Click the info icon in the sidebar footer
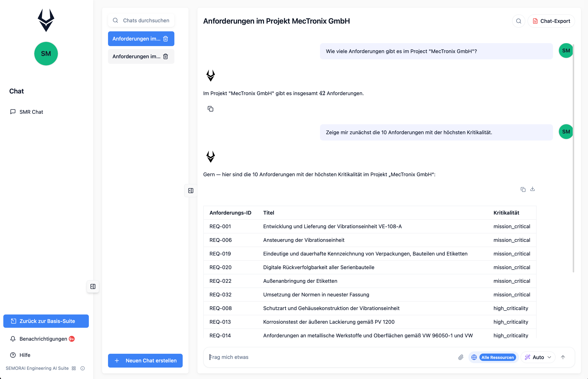 (x=83, y=368)
